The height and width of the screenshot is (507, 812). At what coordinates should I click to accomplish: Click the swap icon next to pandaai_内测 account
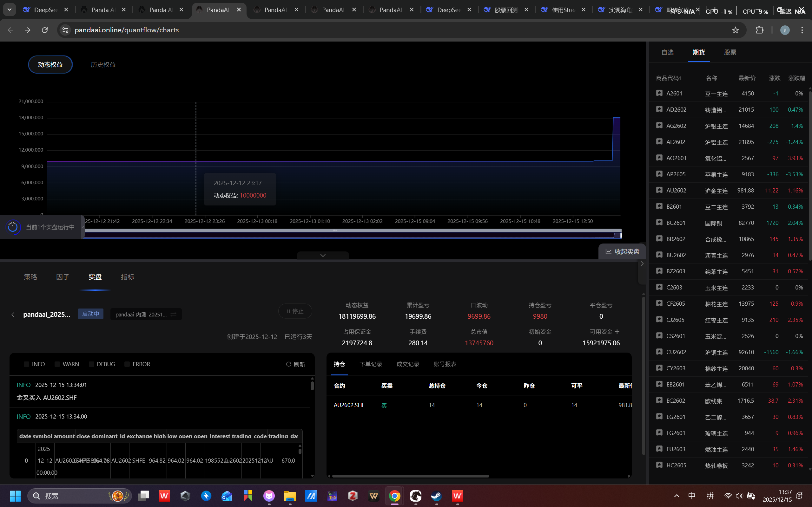click(x=174, y=314)
